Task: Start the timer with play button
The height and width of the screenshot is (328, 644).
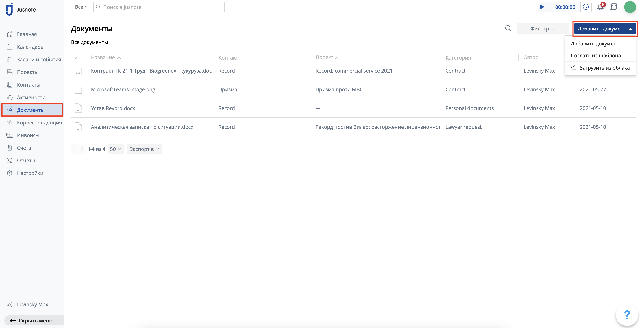Action: click(x=542, y=7)
